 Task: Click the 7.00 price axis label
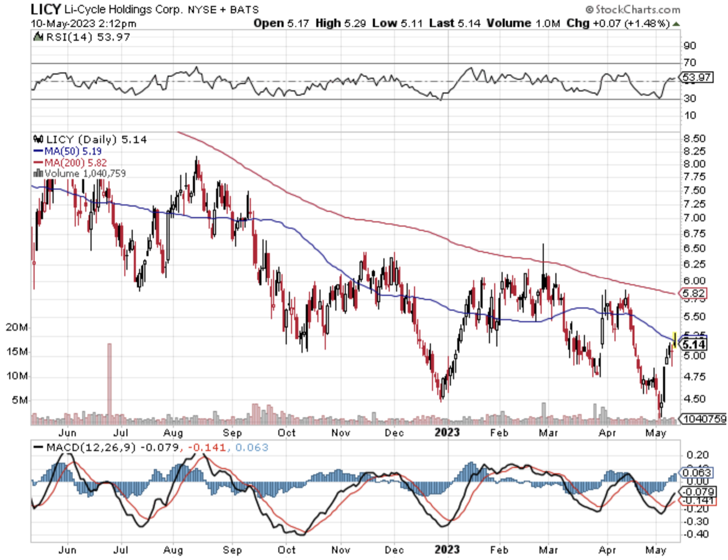[x=694, y=218]
